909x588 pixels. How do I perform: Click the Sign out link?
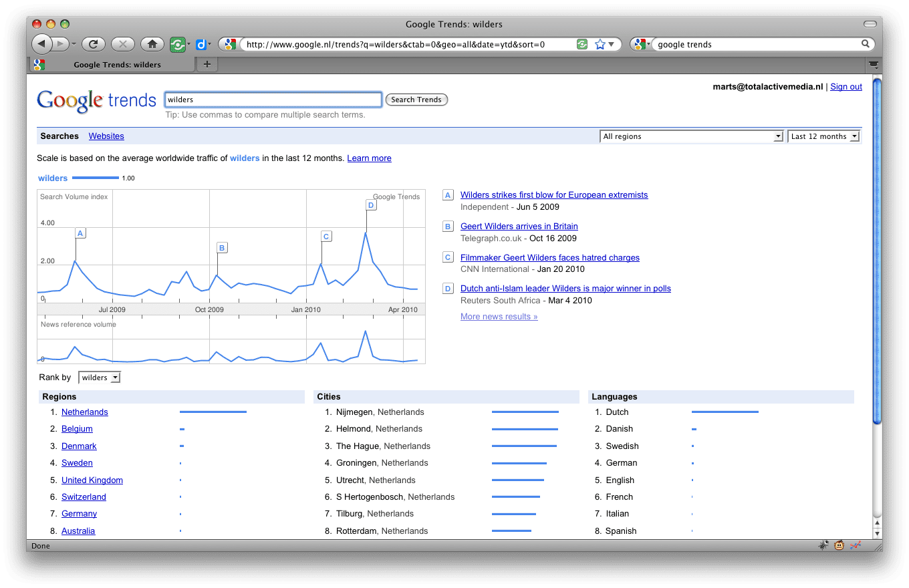(846, 87)
